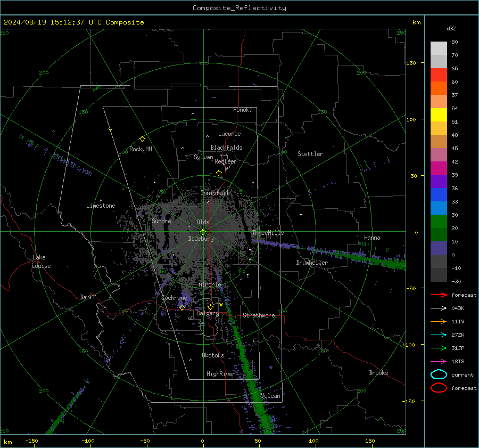Screen dimensions: 479x448
Task: Click the cyan current ellipse in legend
Action: pyautogui.click(x=439, y=374)
